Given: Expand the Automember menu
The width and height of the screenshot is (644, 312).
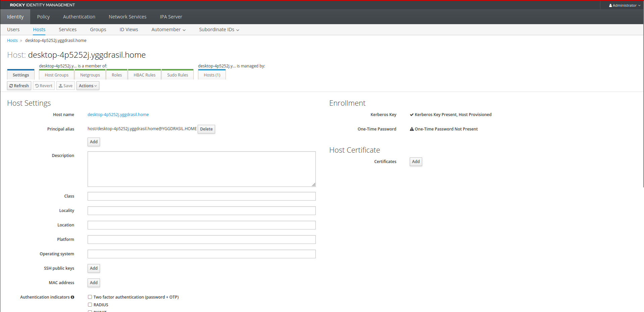Looking at the screenshot, I should click(x=168, y=30).
